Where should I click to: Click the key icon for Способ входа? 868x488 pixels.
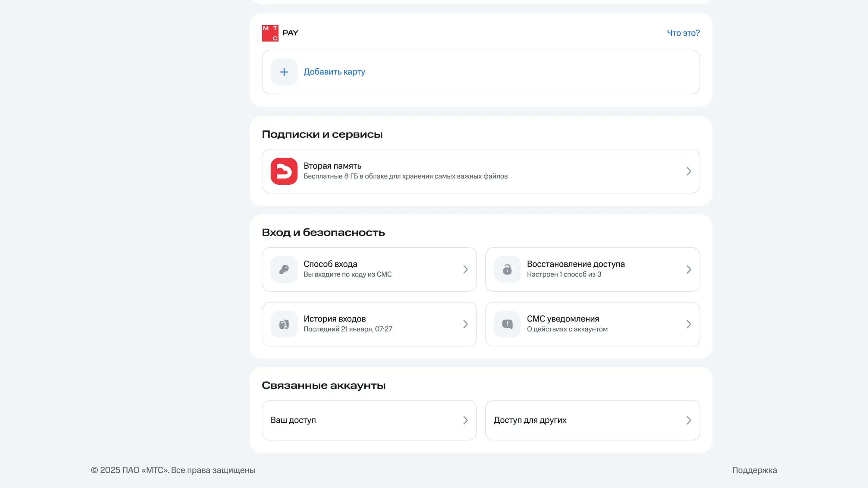[284, 269]
